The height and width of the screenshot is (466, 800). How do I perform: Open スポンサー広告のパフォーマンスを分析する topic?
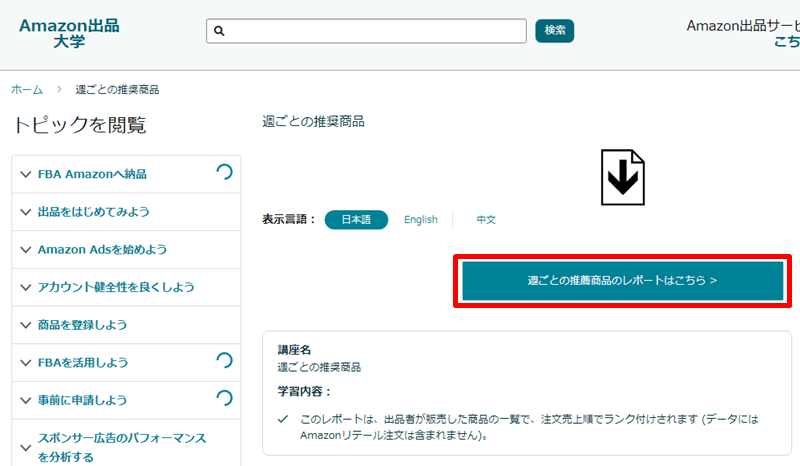pos(122,448)
